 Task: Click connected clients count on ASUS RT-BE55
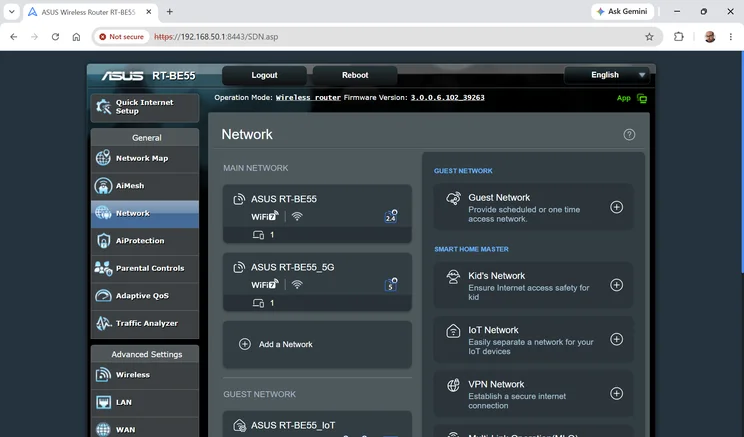pyautogui.click(x=264, y=235)
